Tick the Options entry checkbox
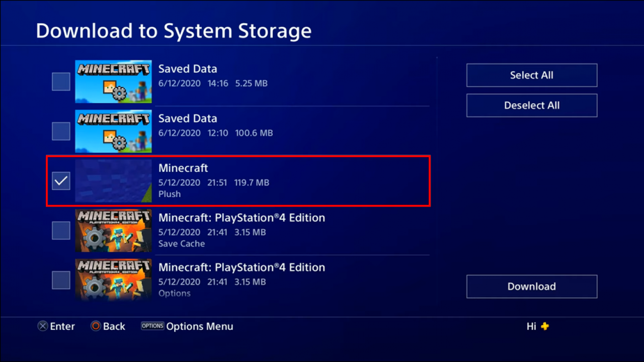The height and width of the screenshot is (362, 644). [x=61, y=280]
